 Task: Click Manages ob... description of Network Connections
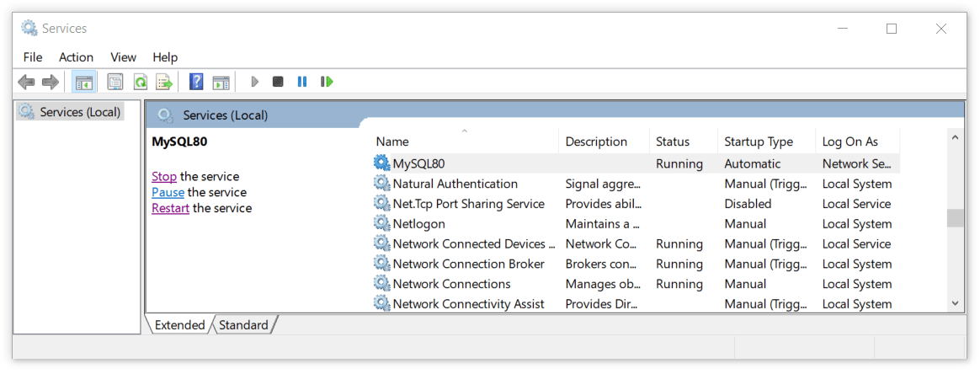pyautogui.click(x=603, y=284)
